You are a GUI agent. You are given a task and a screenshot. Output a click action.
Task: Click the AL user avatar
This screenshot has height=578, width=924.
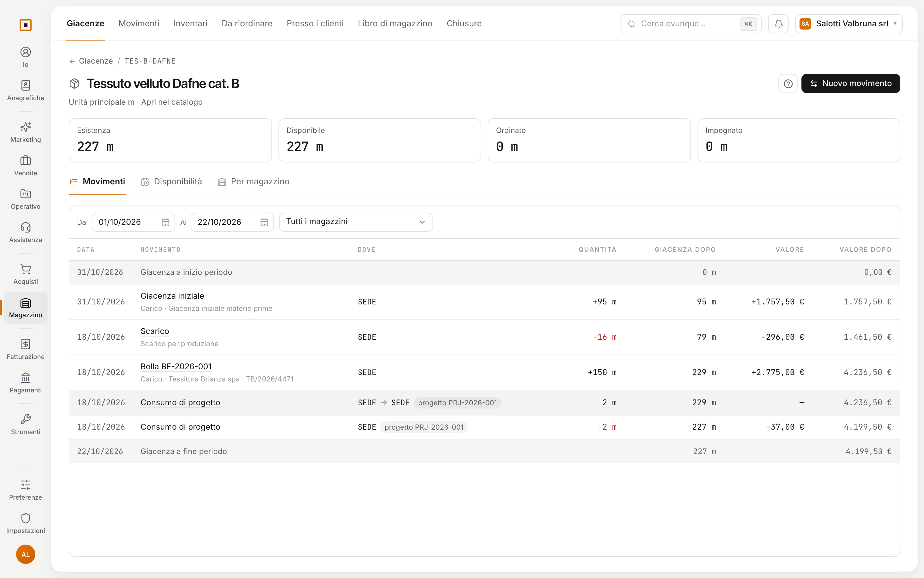(26, 554)
